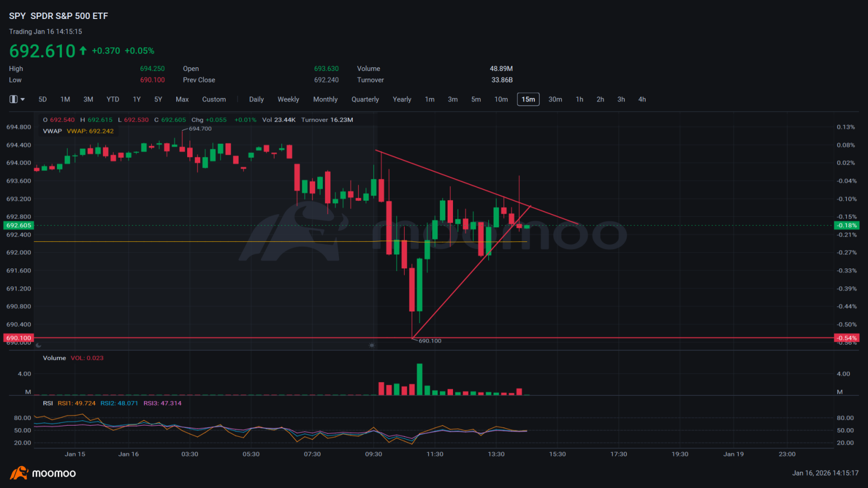The height and width of the screenshot is (488, 868).
Task: Click the 09:30 time axis label
Action: click(x=374, y=454)
